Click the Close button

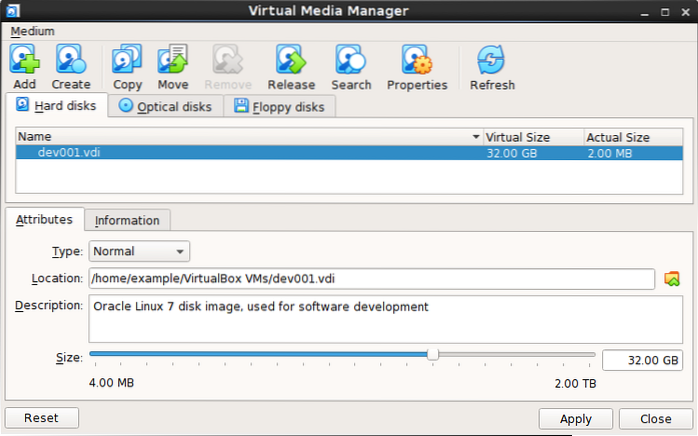tap(655, 419)
